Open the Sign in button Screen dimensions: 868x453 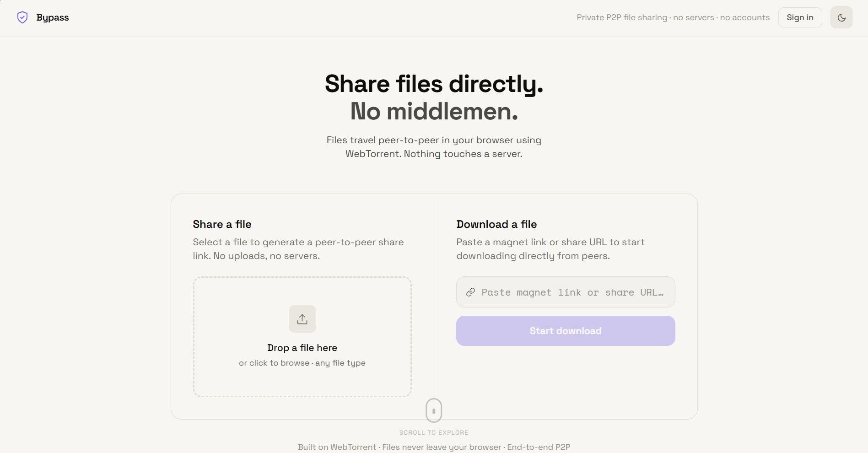800,17
